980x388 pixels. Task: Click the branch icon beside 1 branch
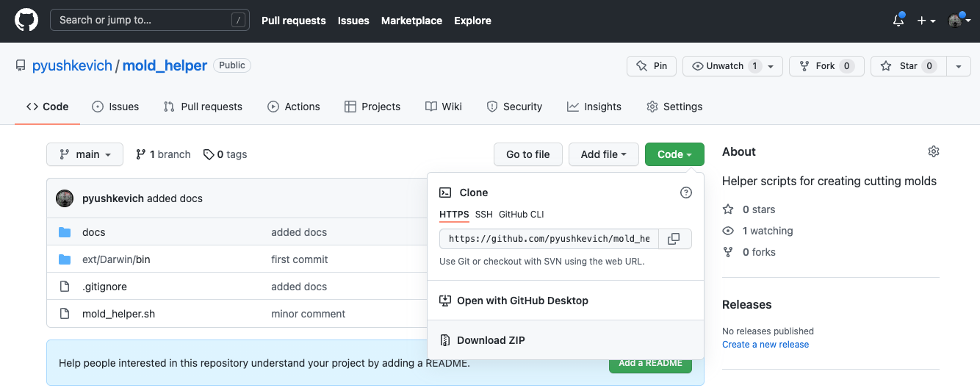141,154
